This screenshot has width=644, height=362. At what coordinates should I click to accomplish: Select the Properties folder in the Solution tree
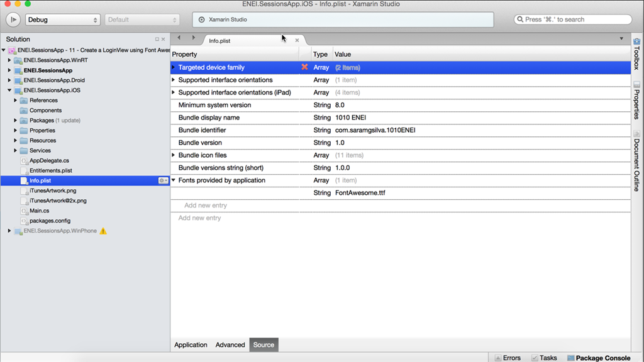42,131
